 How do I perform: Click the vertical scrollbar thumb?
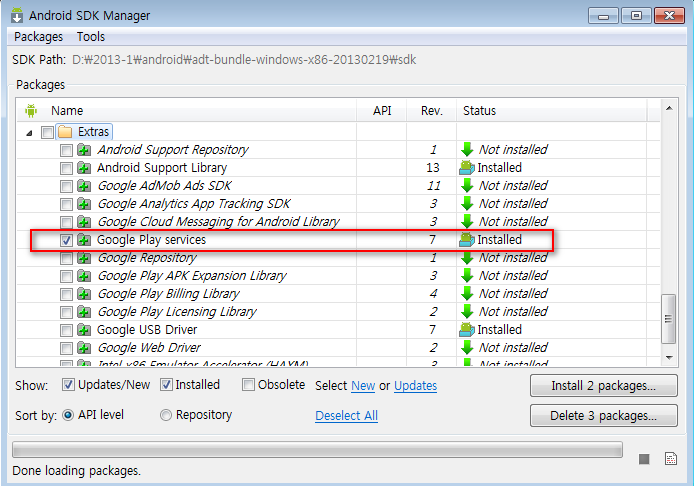click(x=668, y=319)
